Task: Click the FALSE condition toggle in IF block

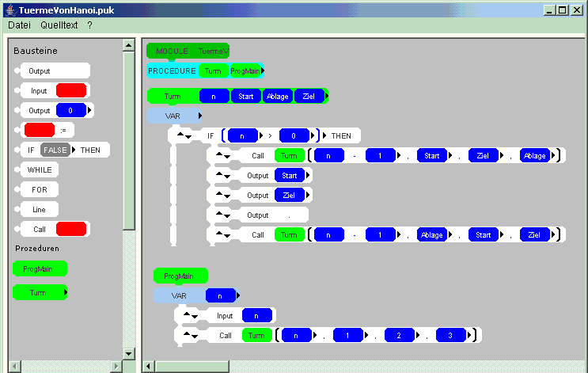Action: pyautogui.click(x=55, y=150)
